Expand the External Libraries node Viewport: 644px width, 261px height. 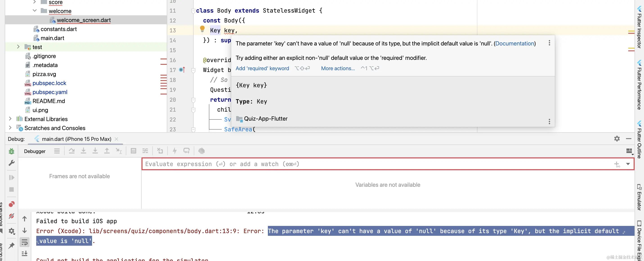(10, 119)
